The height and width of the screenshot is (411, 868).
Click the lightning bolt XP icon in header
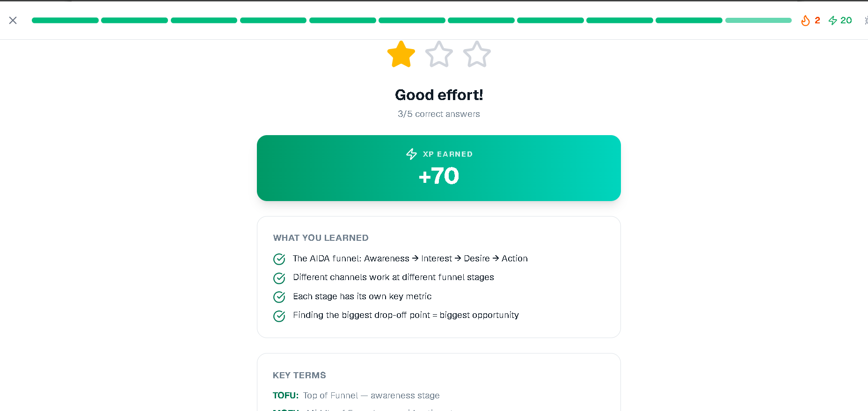click(833, 21)
